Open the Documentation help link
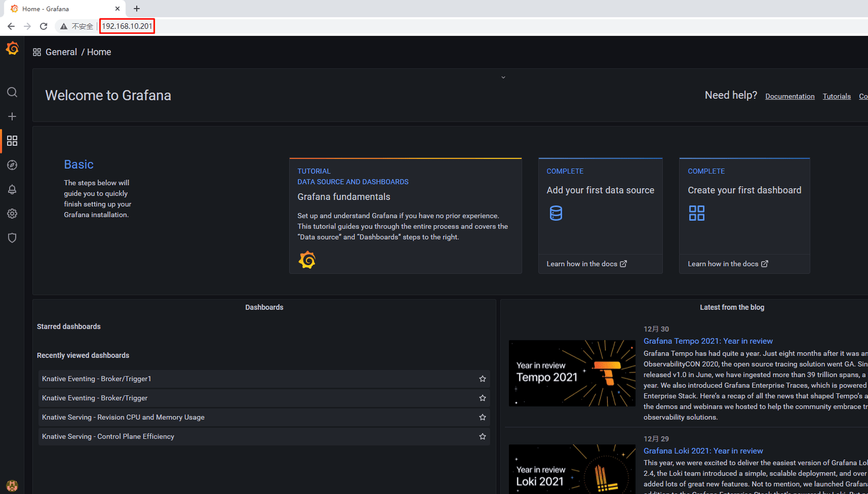This screenshot has height=494, width=868. click(x=790, y=97)
